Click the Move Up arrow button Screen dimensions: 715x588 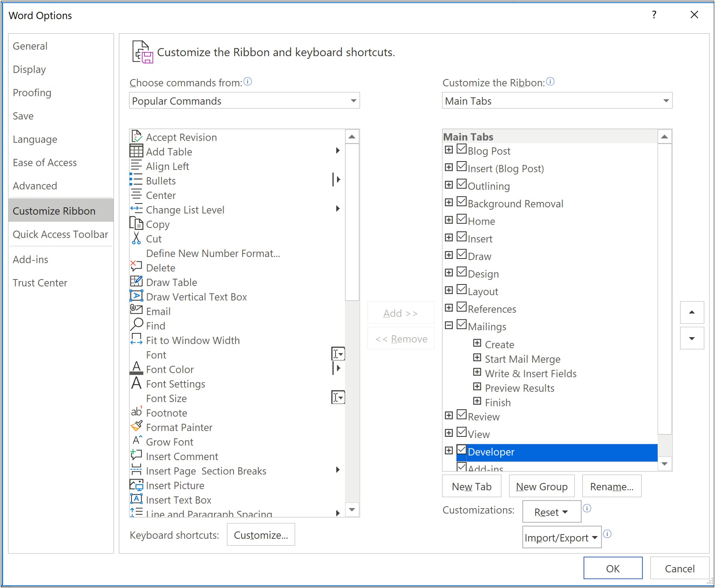(x=692, y=312)
